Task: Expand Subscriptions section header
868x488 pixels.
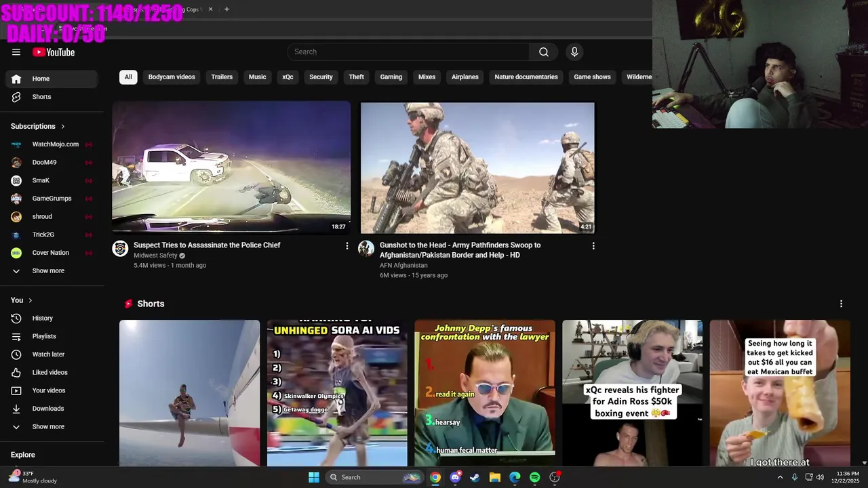Action: click(38, 126)
